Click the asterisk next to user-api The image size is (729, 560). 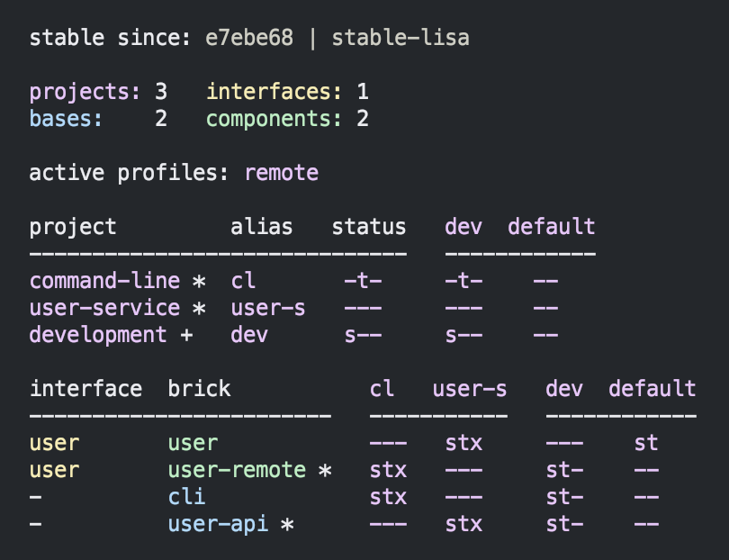(x=287, y=525)
